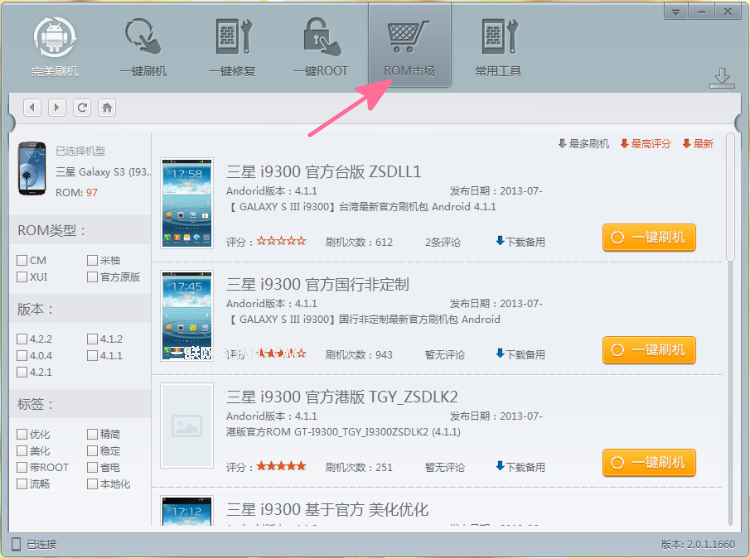Download the 官方台版 ZSDLL1 ROM via 下载备用

tap(520, 241)
